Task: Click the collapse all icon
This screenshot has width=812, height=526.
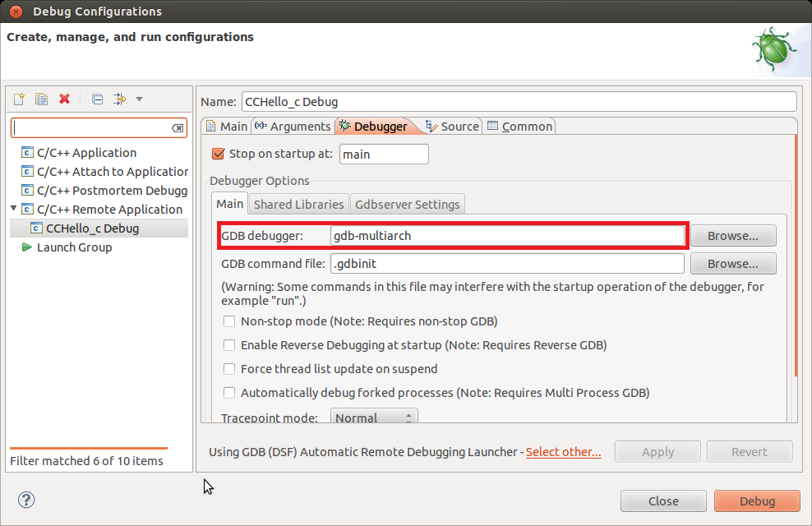Action: [97, 99]
